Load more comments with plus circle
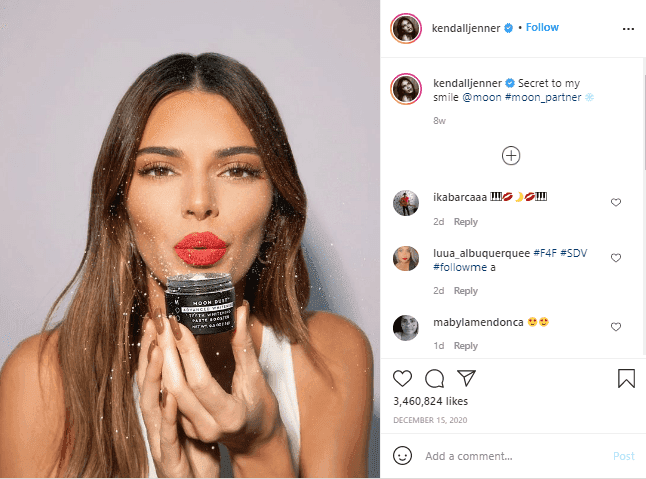Viewport: 646px width, 479px height. (511, 156)
